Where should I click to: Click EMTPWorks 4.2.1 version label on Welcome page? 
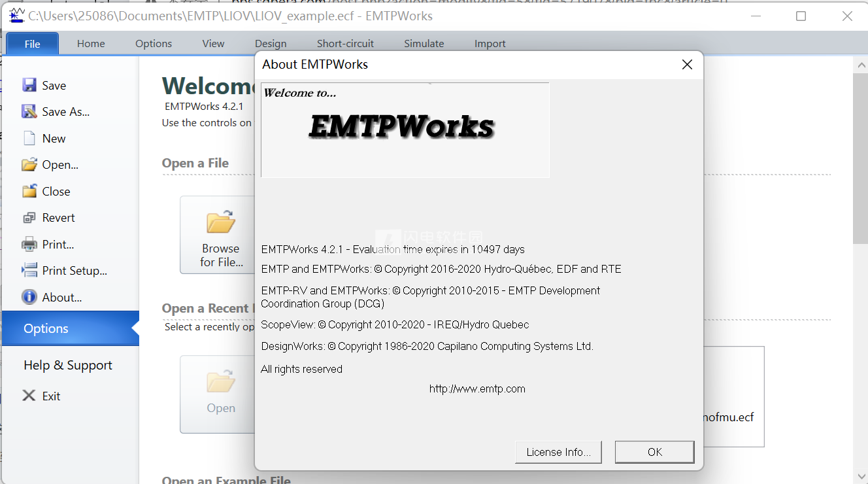(x=204, y=106)
